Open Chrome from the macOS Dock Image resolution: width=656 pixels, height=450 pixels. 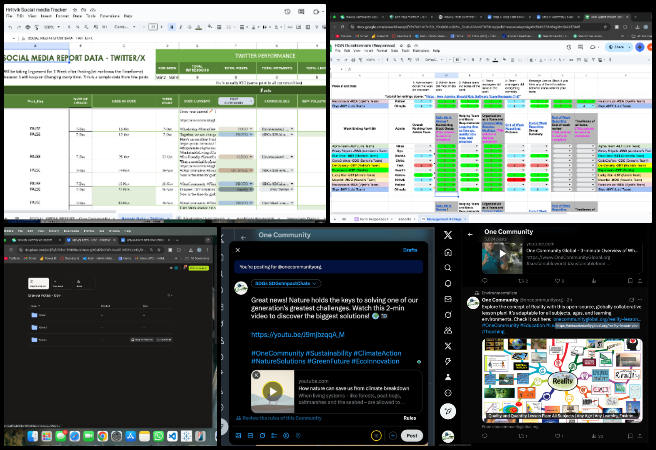pos(102,436)
